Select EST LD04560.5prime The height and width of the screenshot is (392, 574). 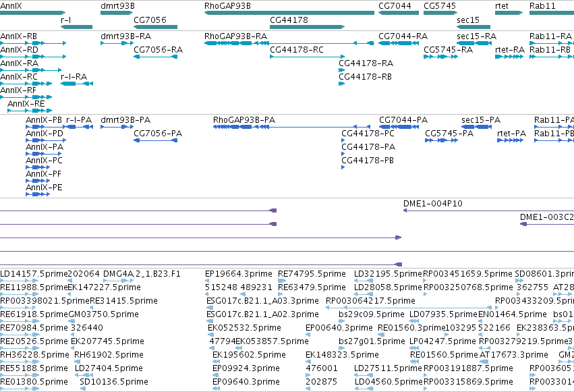pos(389,382)
